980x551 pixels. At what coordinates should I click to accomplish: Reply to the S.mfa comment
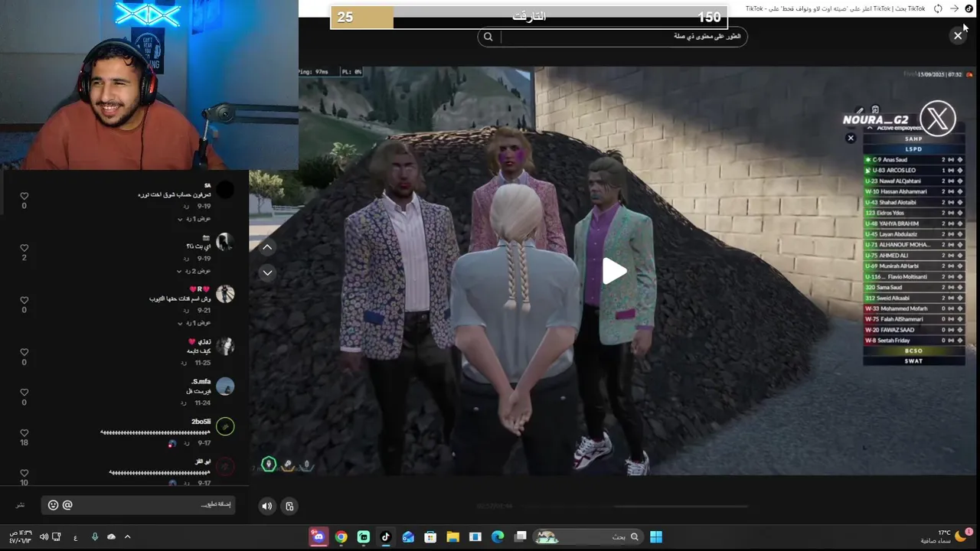(184, 403)
